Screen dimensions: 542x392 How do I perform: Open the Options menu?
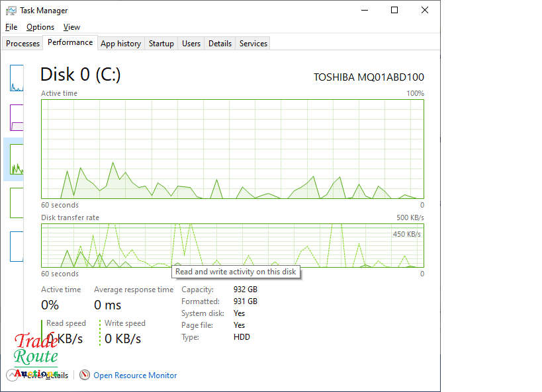point(40,27)
